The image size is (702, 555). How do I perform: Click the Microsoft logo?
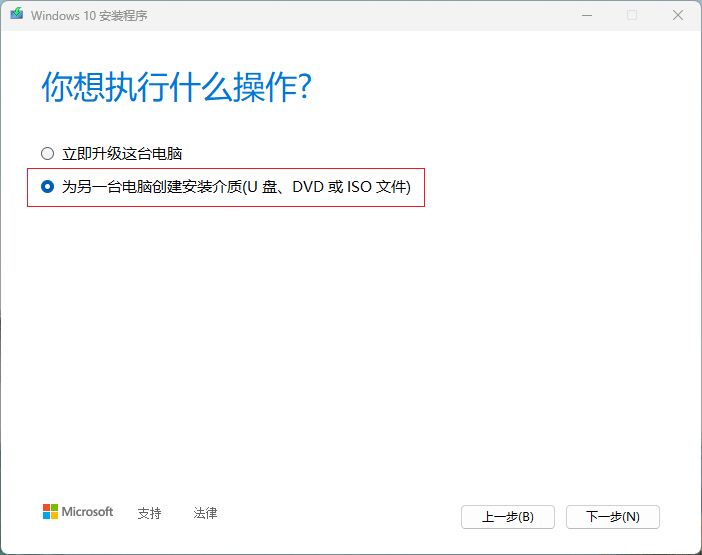click(78, 512)
